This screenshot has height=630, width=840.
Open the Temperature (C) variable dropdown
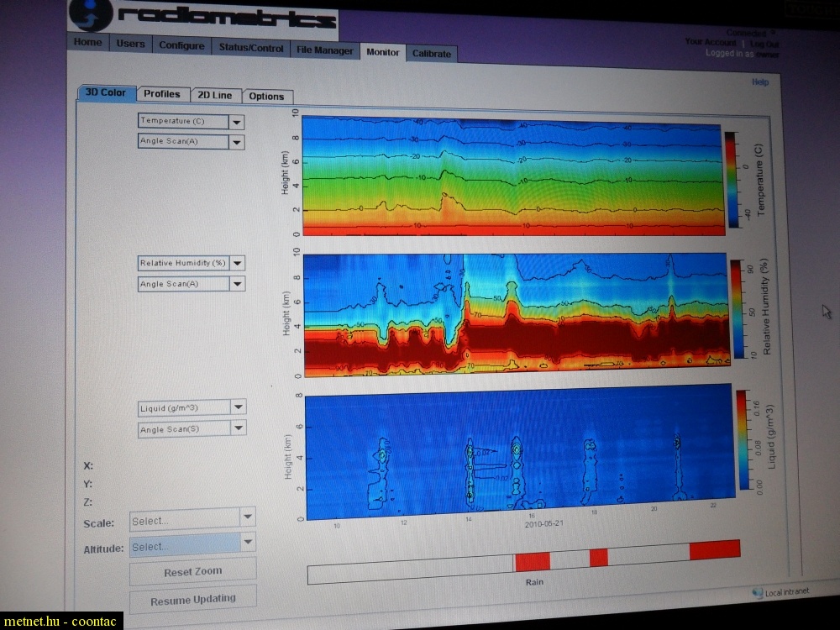[x=237, y=122]
